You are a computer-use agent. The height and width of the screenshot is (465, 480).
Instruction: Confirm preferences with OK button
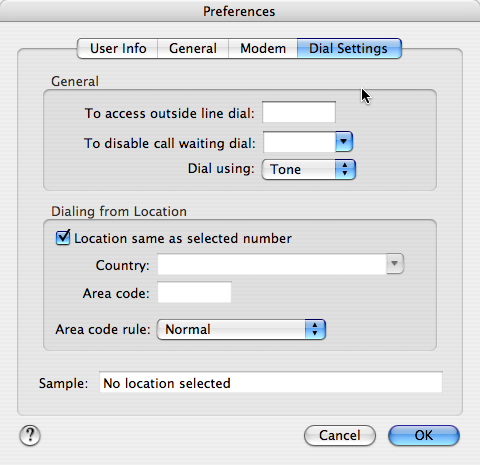click(424, 435)
